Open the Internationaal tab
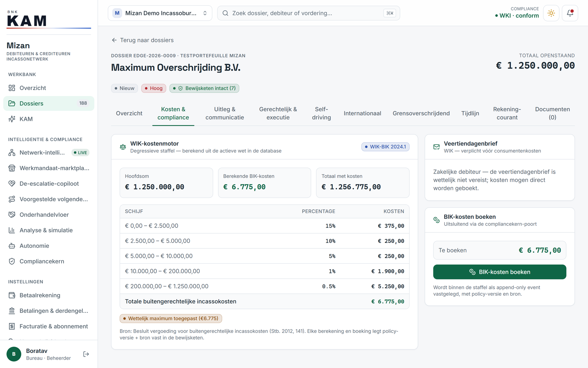This screenshot has height=368, width=588. pos(362,113)
